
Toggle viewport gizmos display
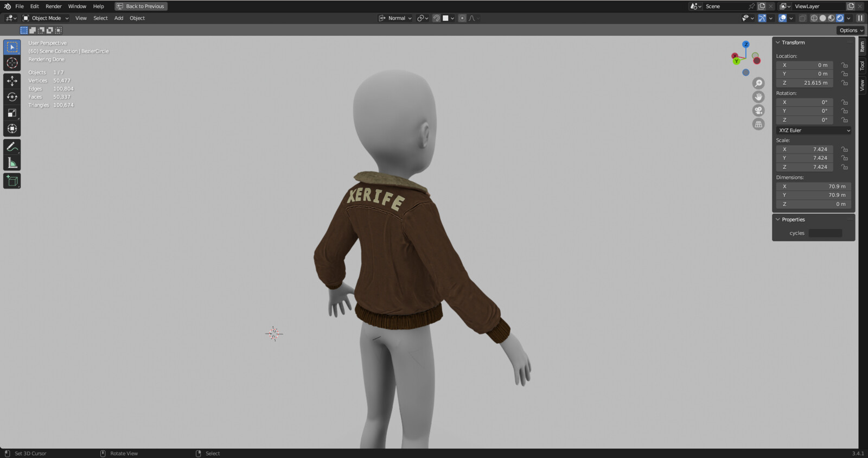762,18
